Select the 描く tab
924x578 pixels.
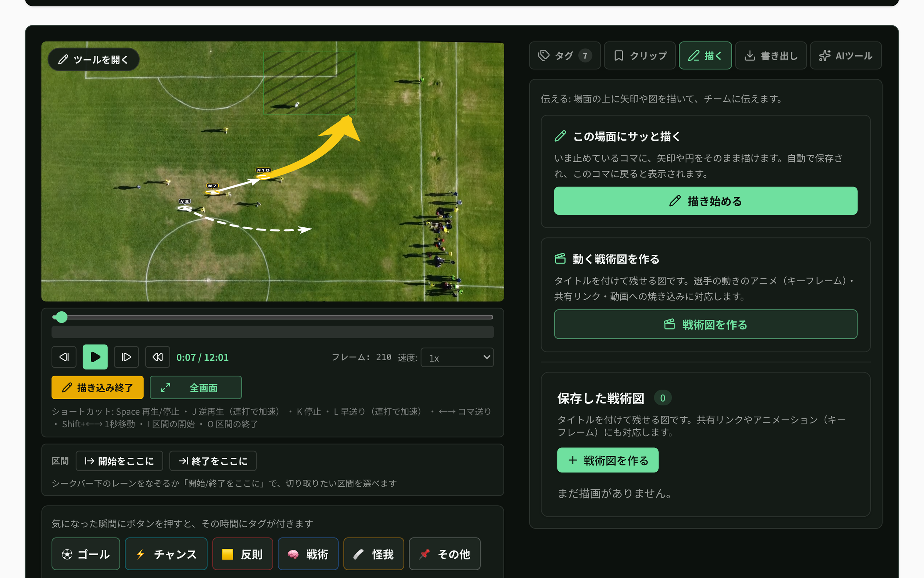(705, 55)
